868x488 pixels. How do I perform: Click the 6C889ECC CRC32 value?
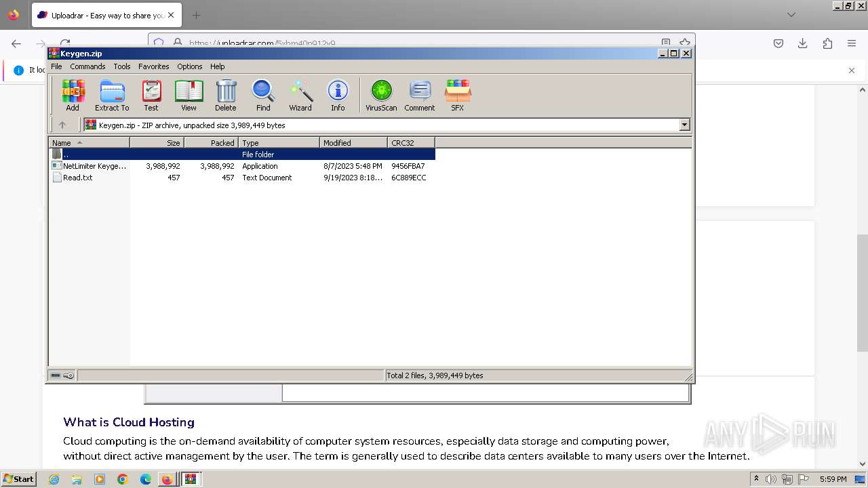tap(409, 178)
